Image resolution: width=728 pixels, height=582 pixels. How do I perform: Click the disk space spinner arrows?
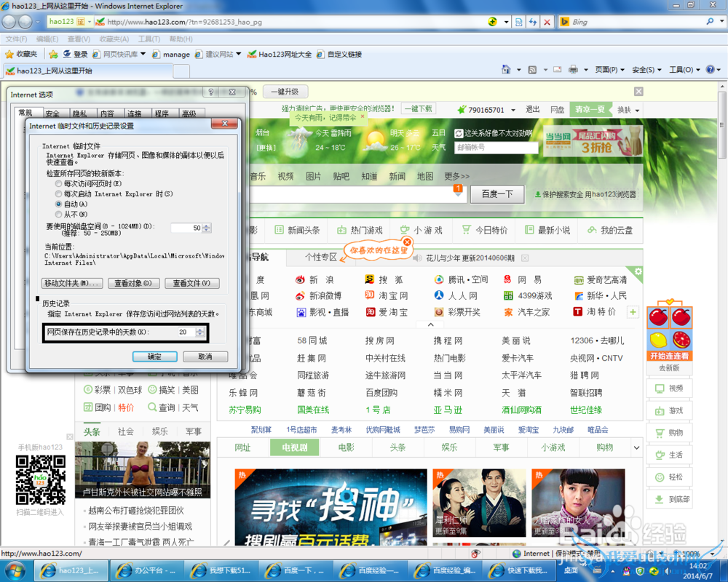point(207,228)
